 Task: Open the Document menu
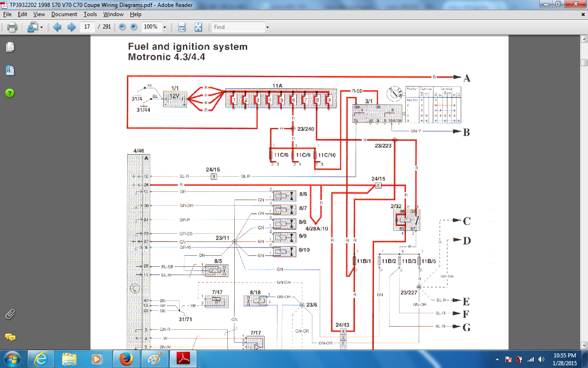tap(64, 14)
